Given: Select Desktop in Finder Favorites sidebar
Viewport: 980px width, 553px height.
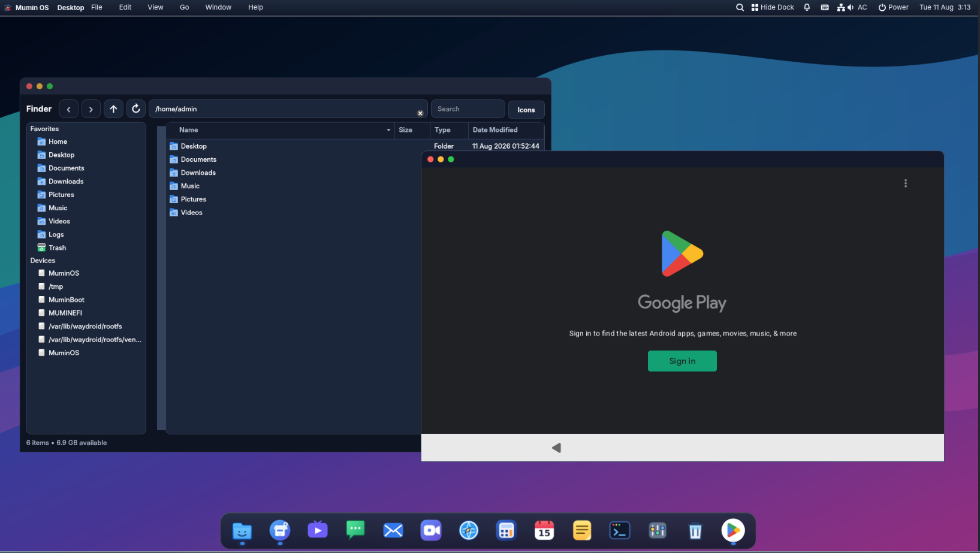Looking at the screenshot, I should [x=61, y=155].
